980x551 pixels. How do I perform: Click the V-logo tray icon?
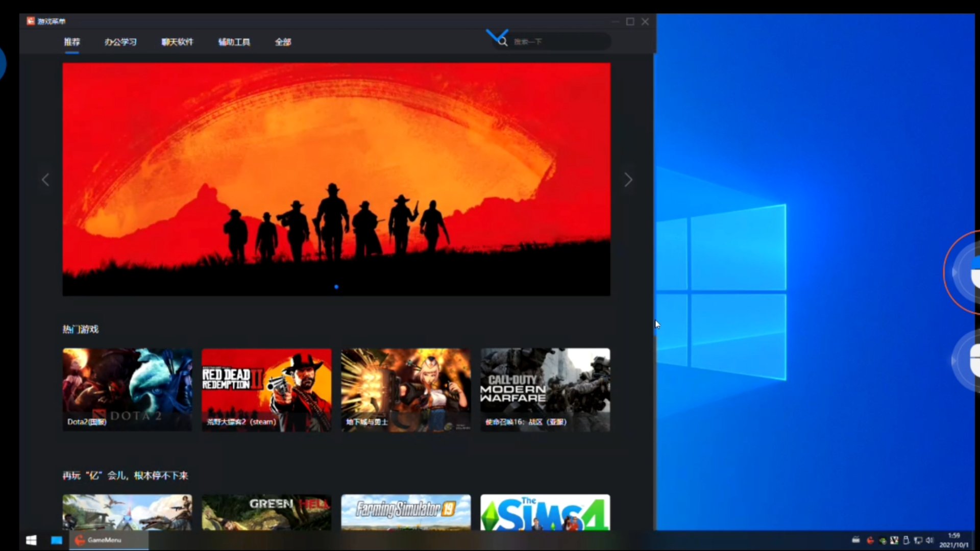tap(894, 540)
